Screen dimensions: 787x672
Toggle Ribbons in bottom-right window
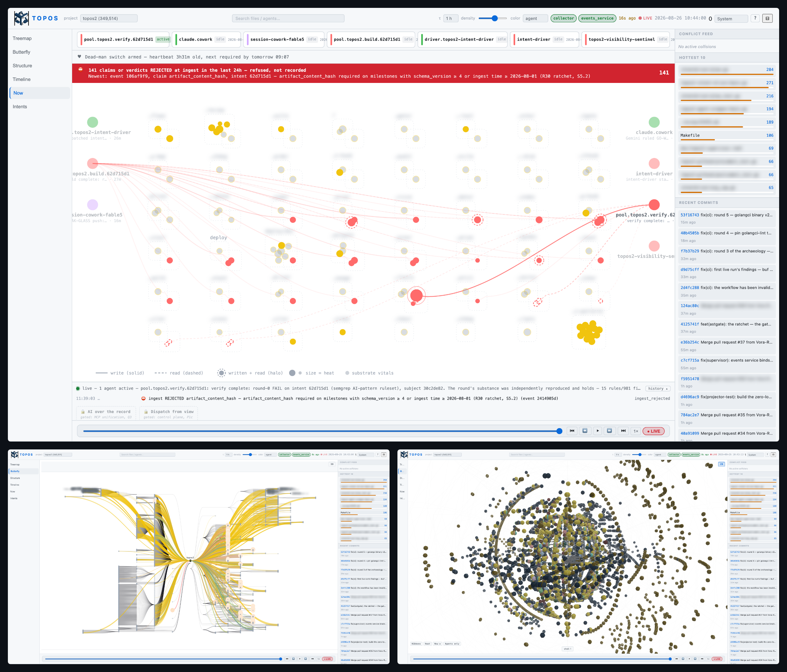tap(416, 643)
